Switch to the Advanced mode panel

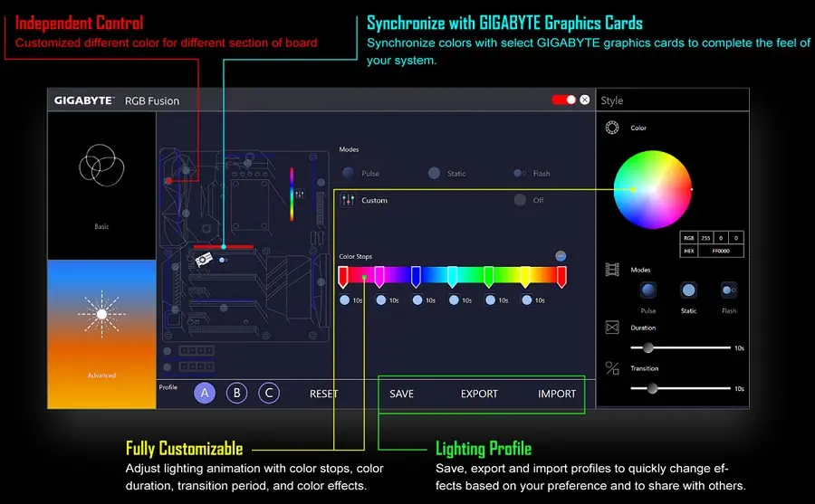pos(101,334)
